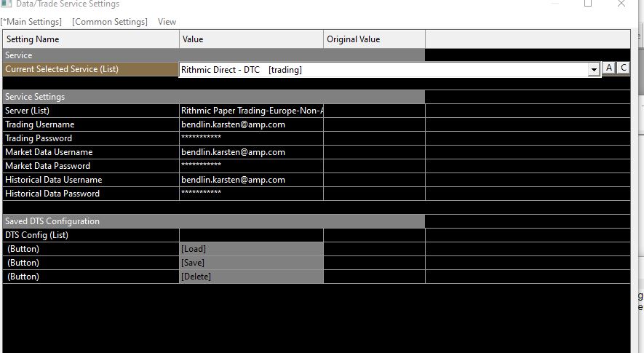644x353 pixels.
Task: Edit the Historical Data Username value
Action: tap(251, 180)
